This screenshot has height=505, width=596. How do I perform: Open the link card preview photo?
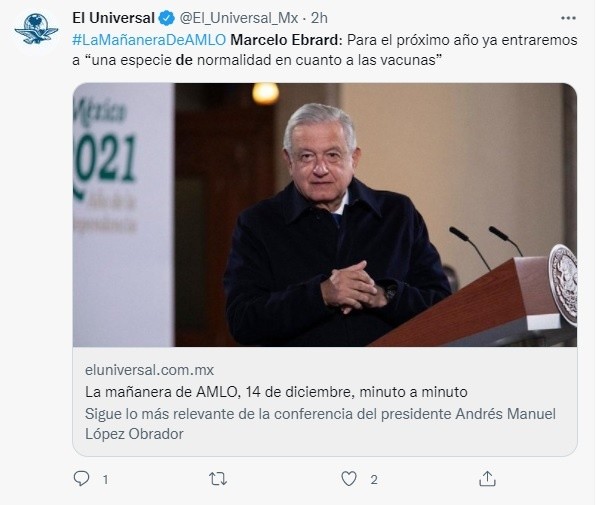[325, 215]
